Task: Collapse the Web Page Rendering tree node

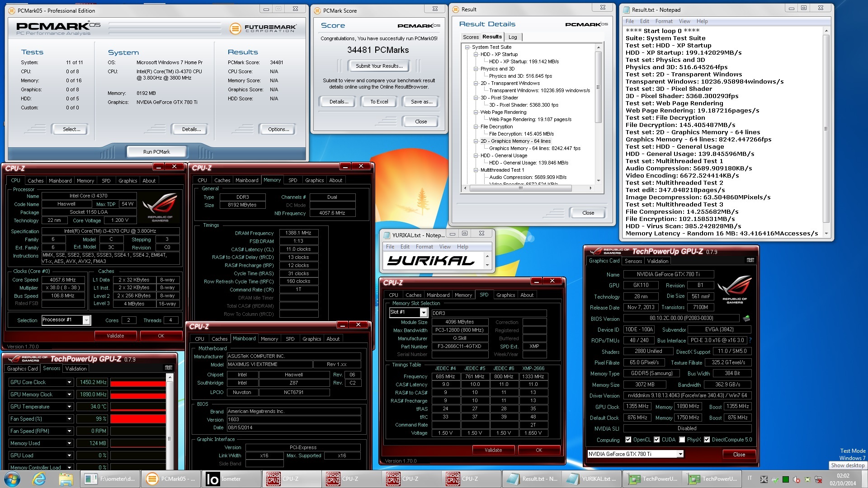Action: click(x=476, y=112)
